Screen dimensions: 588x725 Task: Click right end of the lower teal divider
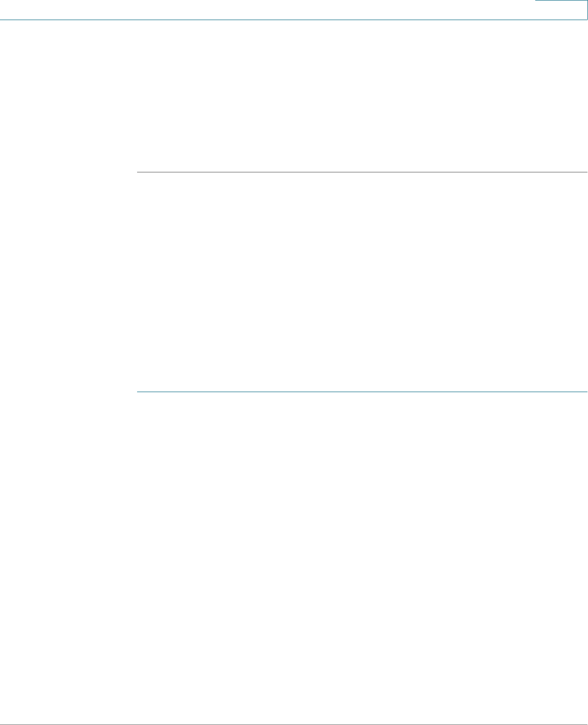[585, 392]
